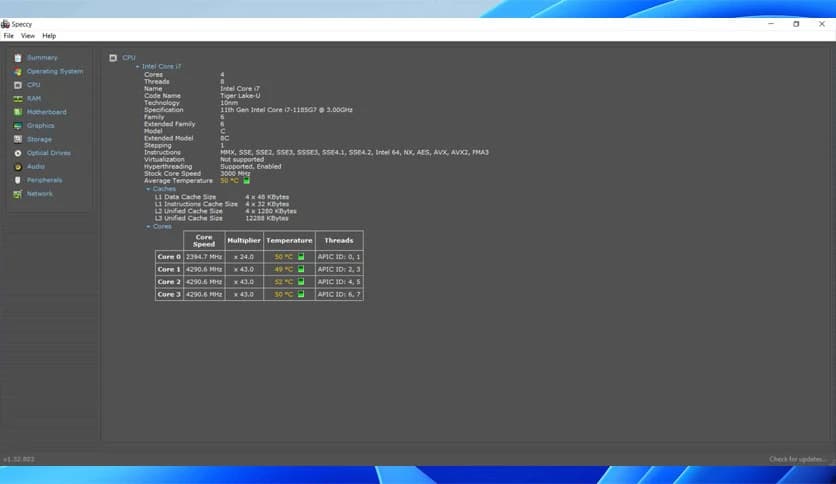Select the Operating System icon in sidebar
The image size is (836, 484).
18,71
